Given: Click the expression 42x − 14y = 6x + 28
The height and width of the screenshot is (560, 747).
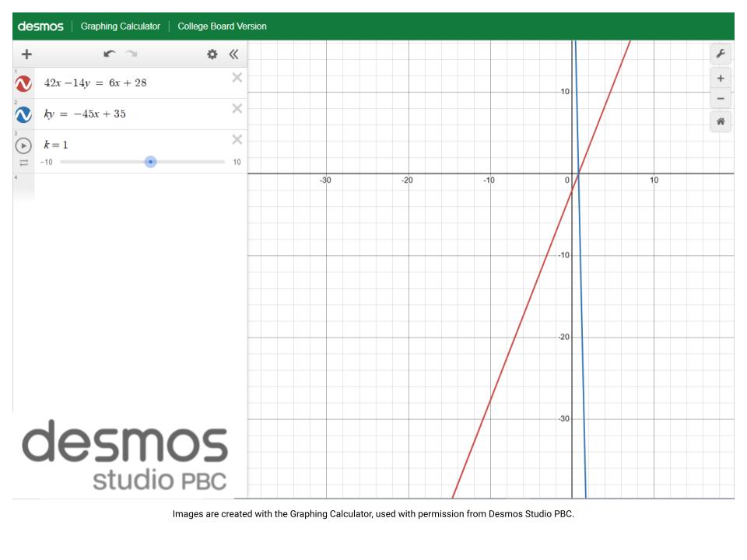Looking at the screenshot, I should pyautogui.click(x=95, y=83).
